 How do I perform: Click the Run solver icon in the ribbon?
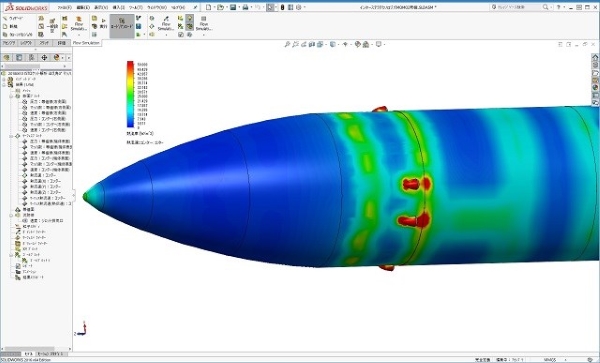point(103,23)
